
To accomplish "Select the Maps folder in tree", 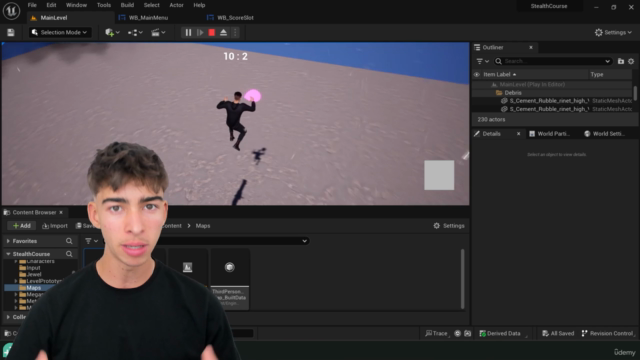I will 33,288.
